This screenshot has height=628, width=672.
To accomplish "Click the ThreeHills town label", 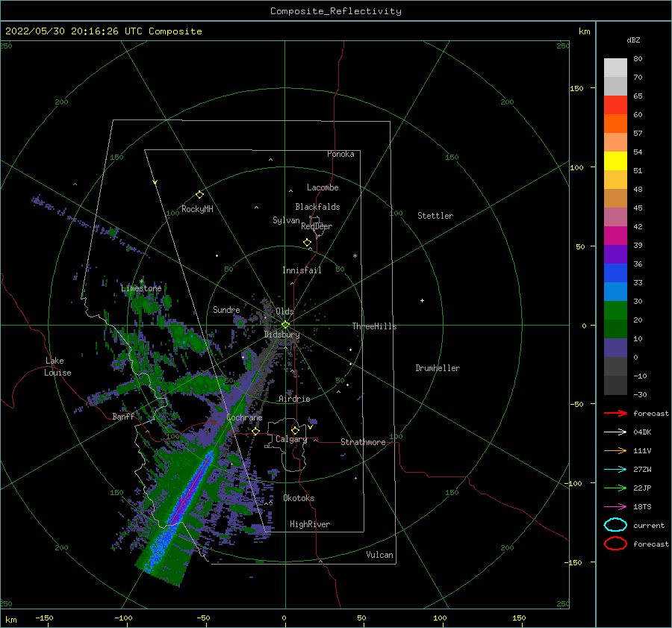I will pos(374,326).
